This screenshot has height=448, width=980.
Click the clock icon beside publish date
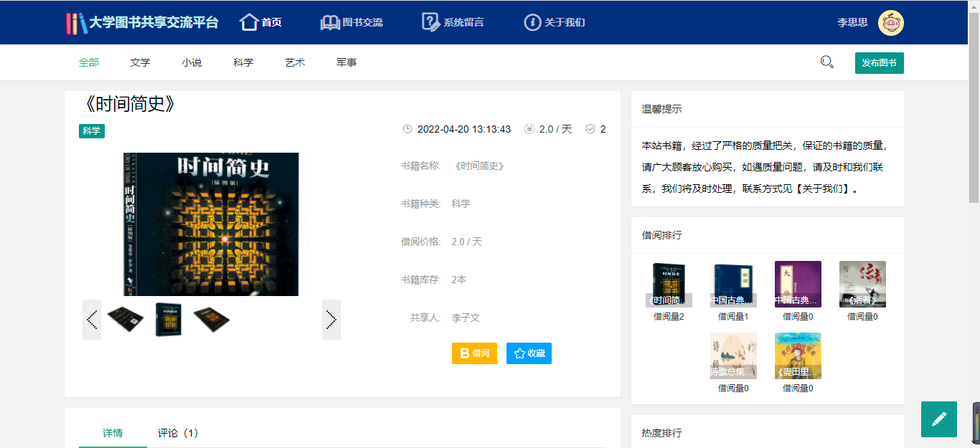pyautogui.click(x=407, y=129)
